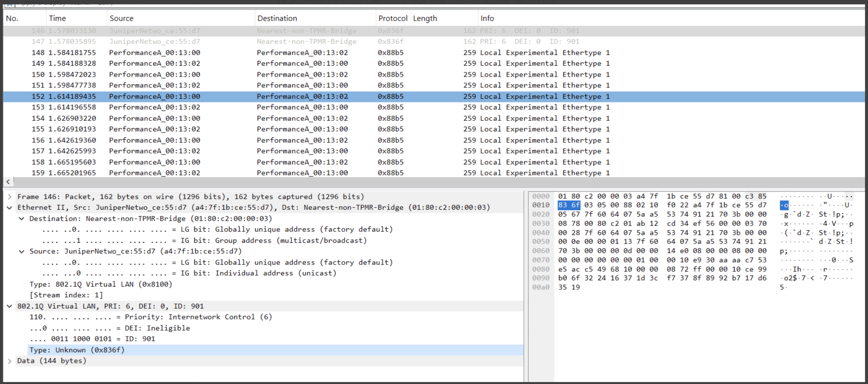The height and width of the screenshot is (384, 868).
Task: Select the [Stream index: 1] line
Action: coord(66,295)
